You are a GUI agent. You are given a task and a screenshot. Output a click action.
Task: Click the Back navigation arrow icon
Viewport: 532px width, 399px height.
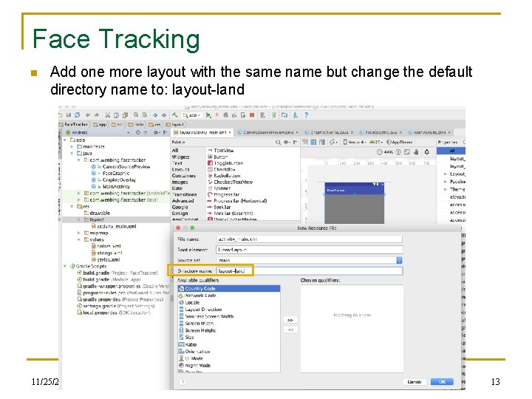(155, 115)
